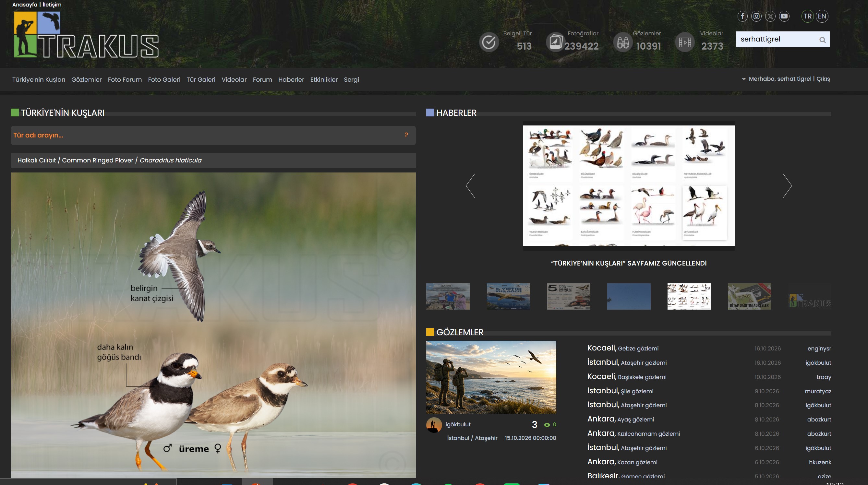The height and width of the screenshot is (485, 868).
Task: Open the Trakus Instagram icon
Action: tap(756, 16)
